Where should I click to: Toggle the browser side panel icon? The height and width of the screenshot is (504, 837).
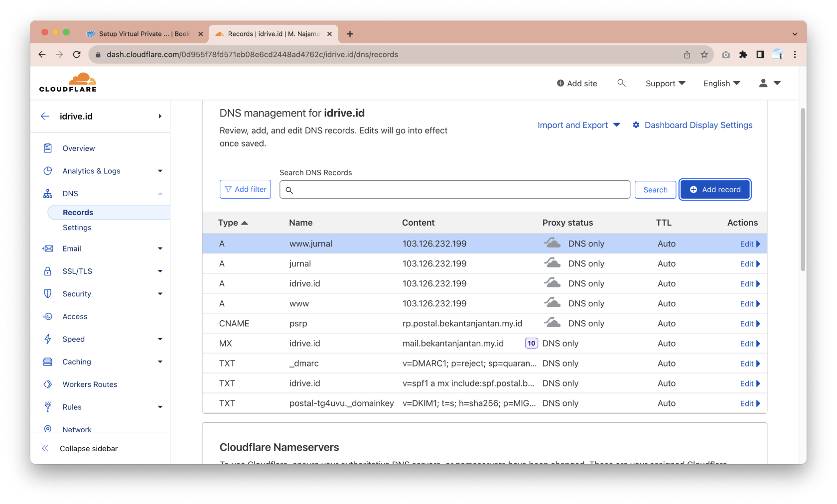pos(760,54)
